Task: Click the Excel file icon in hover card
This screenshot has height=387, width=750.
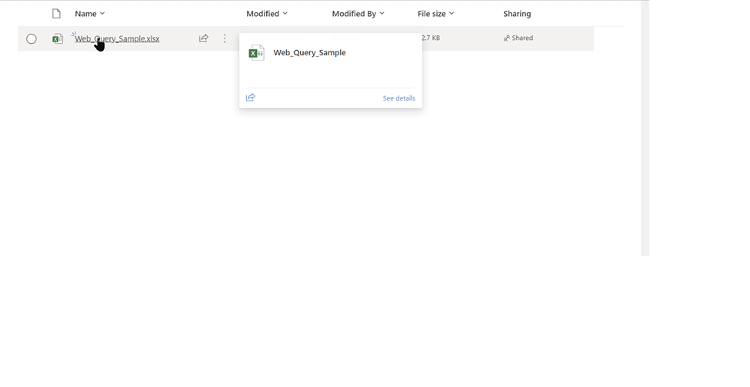Action: 256,53
